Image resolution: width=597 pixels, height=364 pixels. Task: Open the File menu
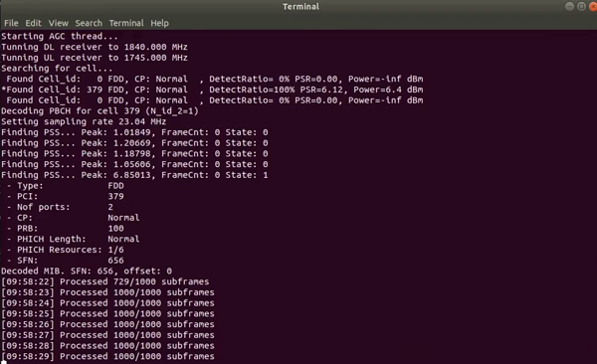coord(11,23)
